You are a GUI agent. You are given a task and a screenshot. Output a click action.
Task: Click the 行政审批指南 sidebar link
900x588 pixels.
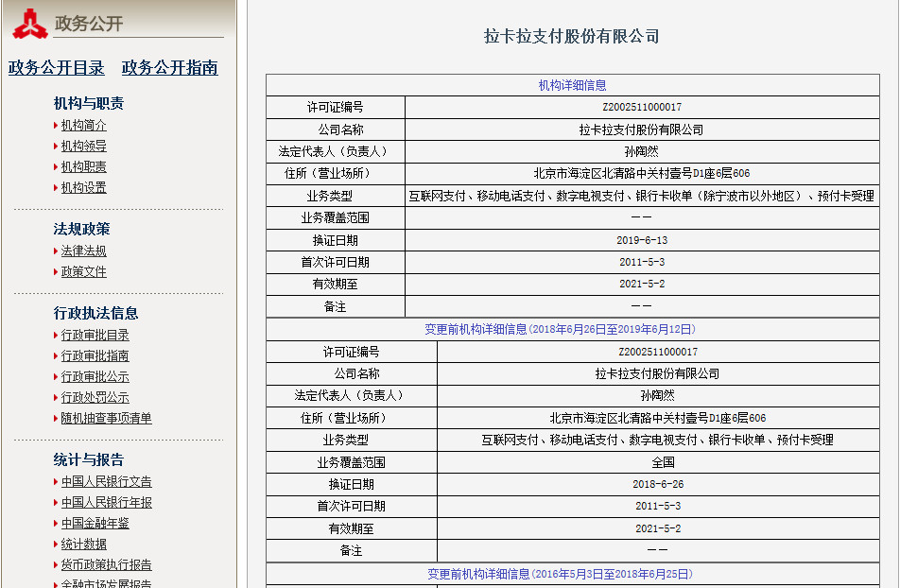tap(95, 356)
